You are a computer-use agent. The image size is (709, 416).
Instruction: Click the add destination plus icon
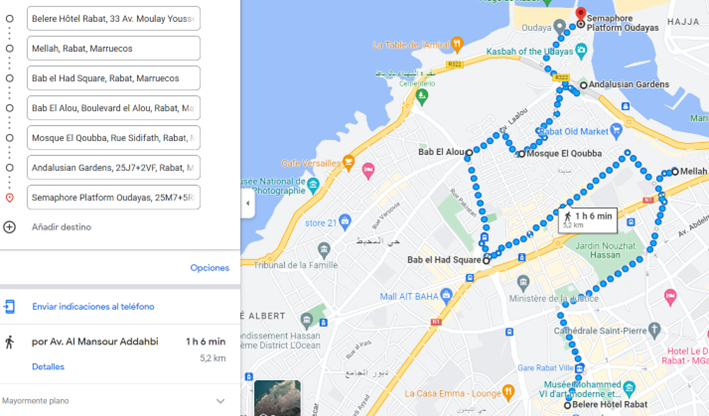[9, 227]
